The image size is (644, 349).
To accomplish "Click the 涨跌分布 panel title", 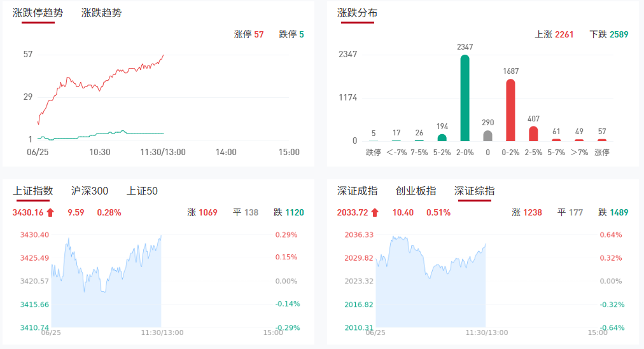I will pyautogui.click(x=357, y=13).
